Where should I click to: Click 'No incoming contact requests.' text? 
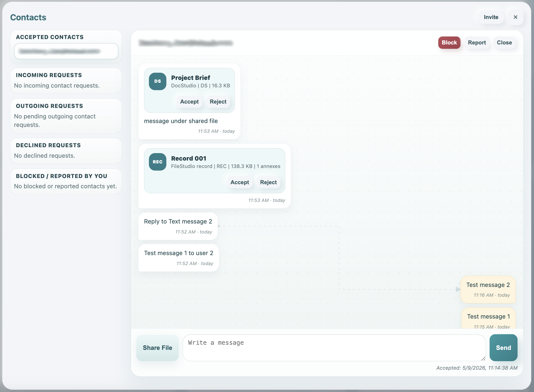click(57, 86)
